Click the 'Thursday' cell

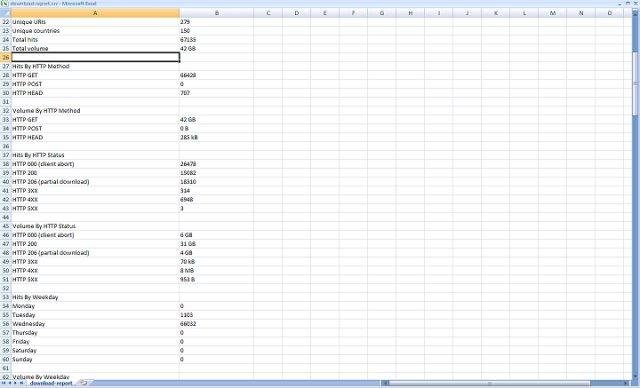coord(95,333)
